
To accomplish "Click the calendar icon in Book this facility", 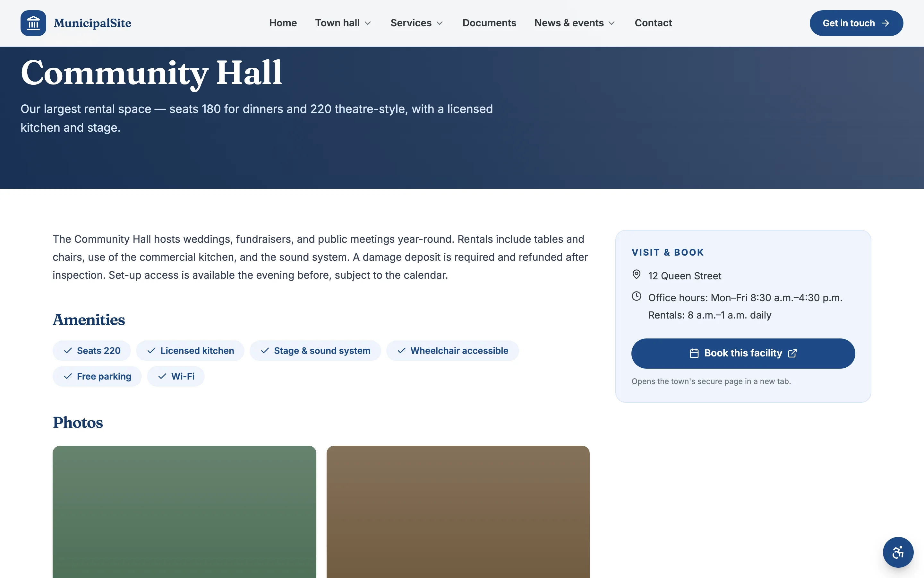I will [x=694, y=353].
